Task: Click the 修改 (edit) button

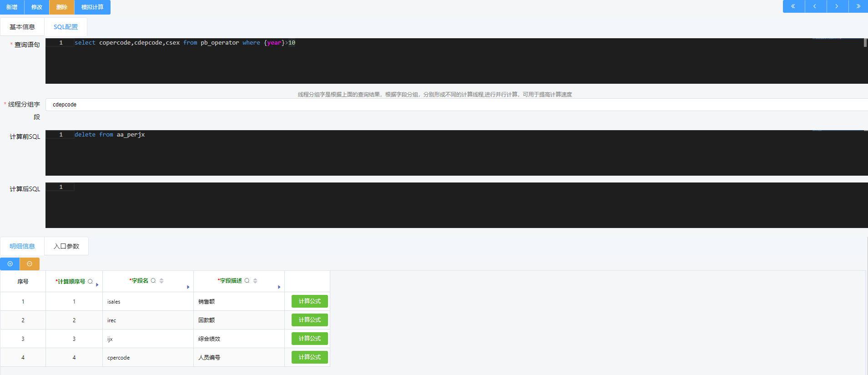Action: click(37, 7)
